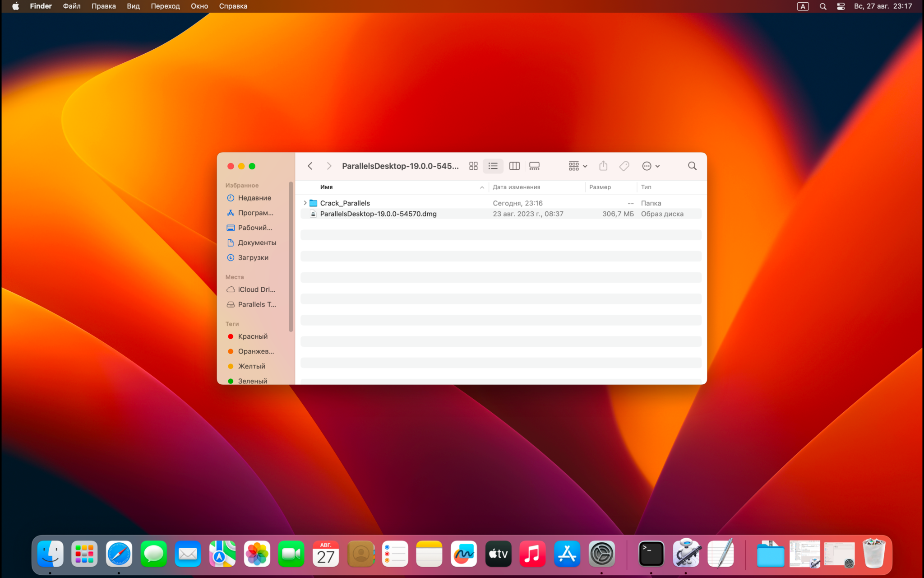Open the Finder menu
The height and width of the screenshot is (578, 924).
pyautogui.click(x=41, y=6)
